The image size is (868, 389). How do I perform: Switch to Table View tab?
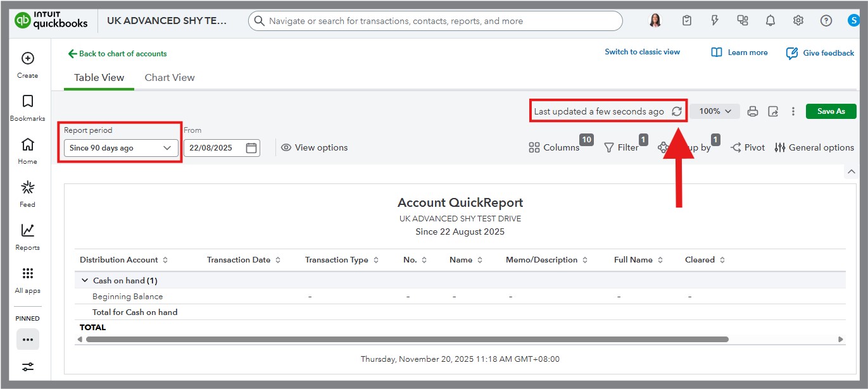[99, 78]
